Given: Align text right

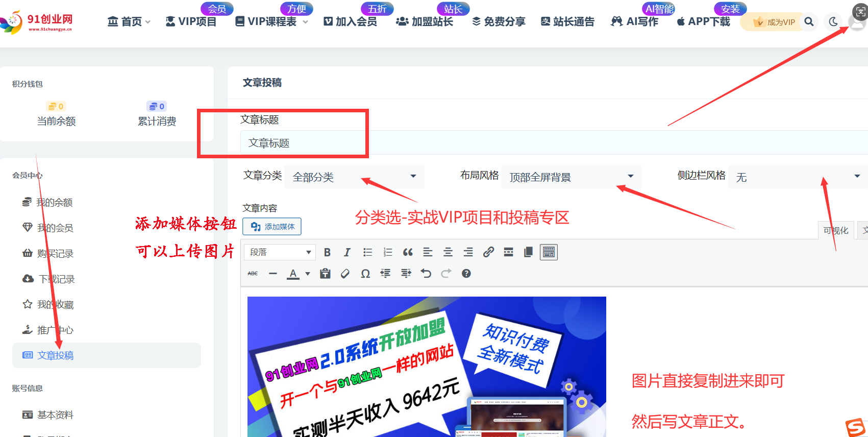Looking at the screenshot, I should click(x=468, y=252).
